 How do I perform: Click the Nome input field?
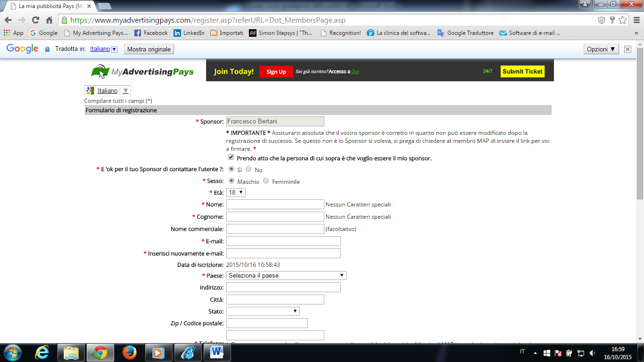275,204
